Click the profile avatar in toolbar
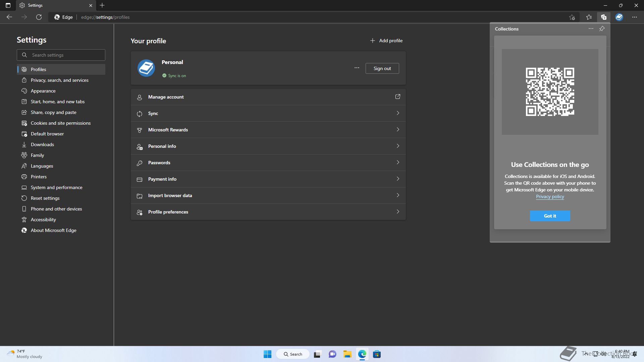Image resolution: width=644 pixels, height=362 pixels. pyautogui.click(x=619, y=17)
